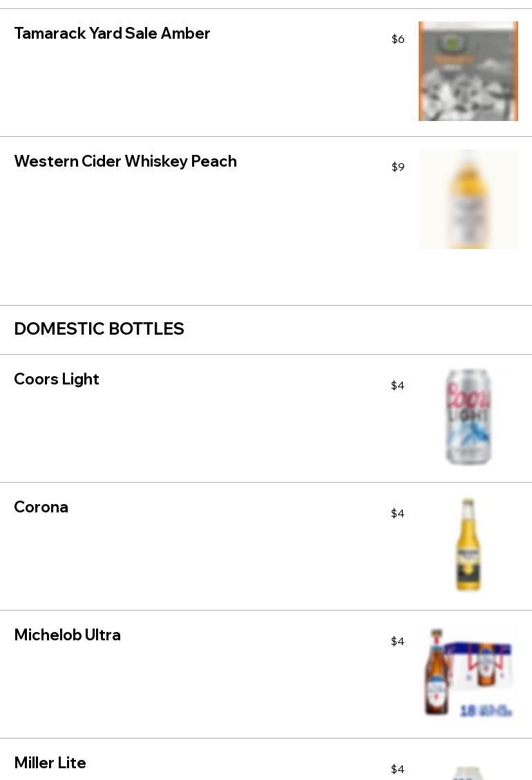
Task: Open the Coors Light menu item
Action: pyautogui.click(x=57, y=379)
